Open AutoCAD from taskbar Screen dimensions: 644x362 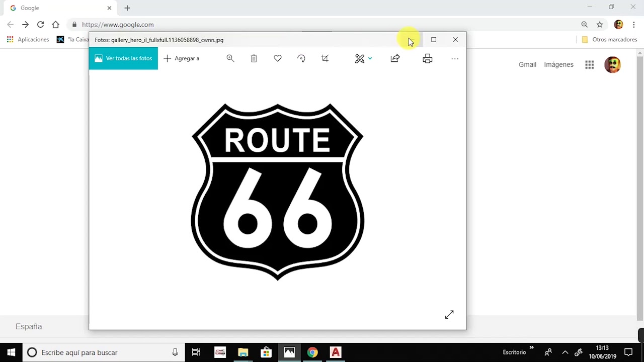tap(336, 352)
